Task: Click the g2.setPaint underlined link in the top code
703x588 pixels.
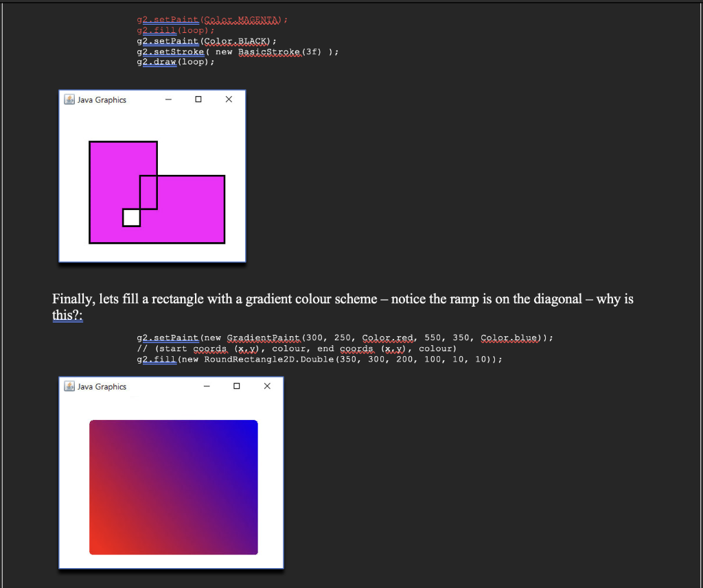Action: [168, 20]
